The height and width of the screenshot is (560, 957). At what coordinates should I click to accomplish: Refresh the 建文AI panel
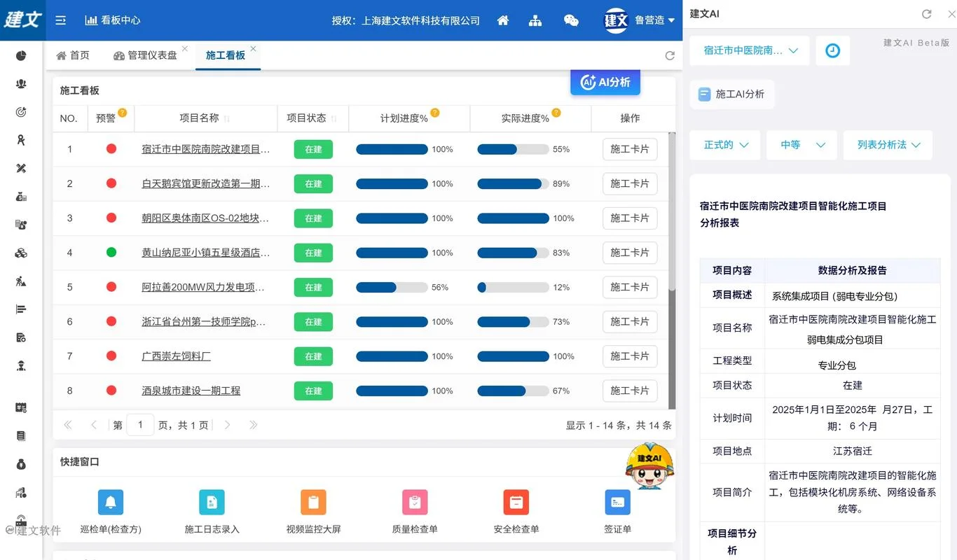pos(926,14)
